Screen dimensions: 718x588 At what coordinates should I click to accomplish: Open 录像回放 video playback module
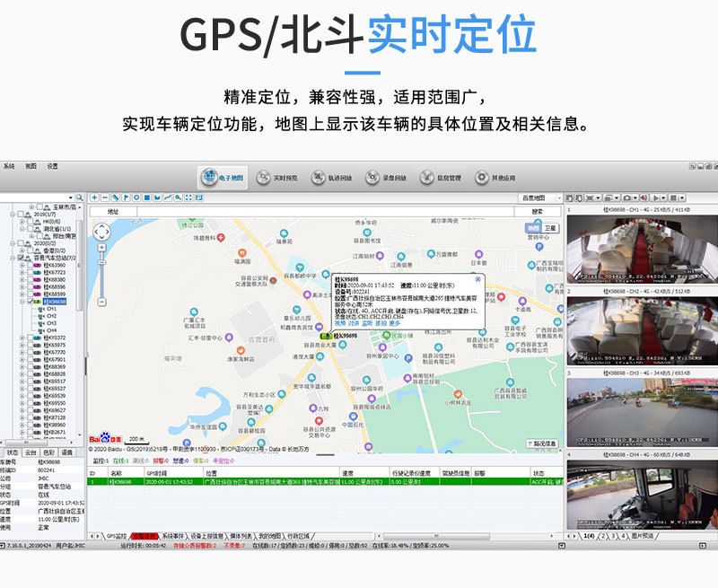pyautogui.click(x=386, y=178)
